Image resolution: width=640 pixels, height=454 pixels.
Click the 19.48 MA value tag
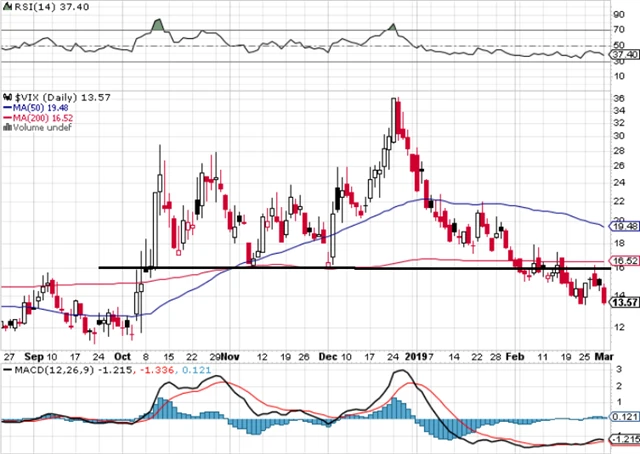pyautogui.click(x=624, y=227)
